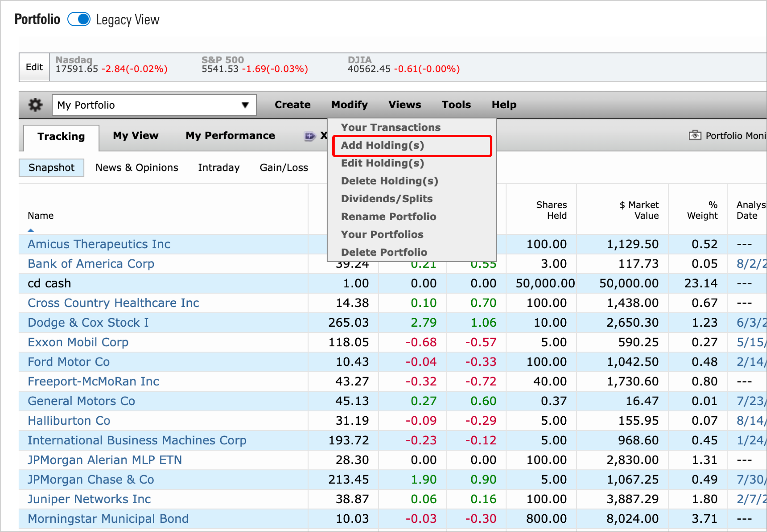Screen dimensions: 767x532
Task: Select the Intraday sub-tab
Action: point(219,167)
